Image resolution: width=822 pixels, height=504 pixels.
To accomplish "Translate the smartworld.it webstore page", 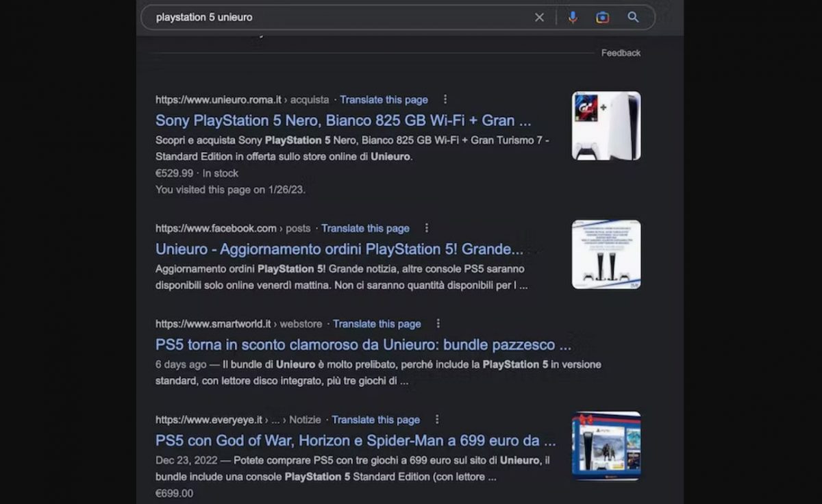I will coord(377,324).
